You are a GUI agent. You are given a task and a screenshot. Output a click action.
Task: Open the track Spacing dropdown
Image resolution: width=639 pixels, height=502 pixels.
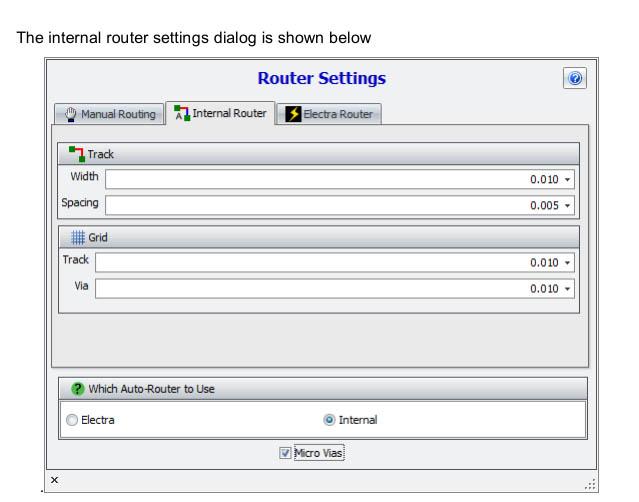(x=569, y=204)
